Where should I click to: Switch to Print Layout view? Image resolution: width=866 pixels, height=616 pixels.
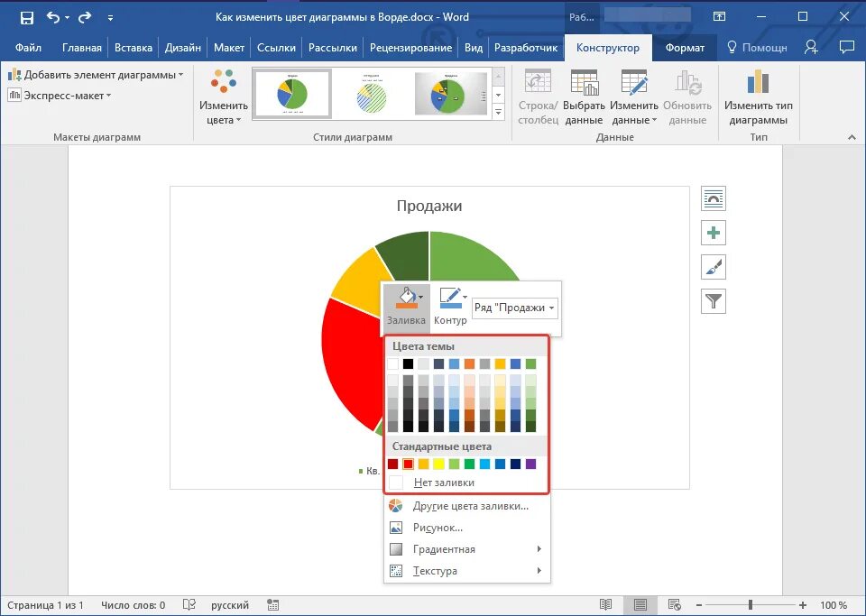(x=640, y=605)
